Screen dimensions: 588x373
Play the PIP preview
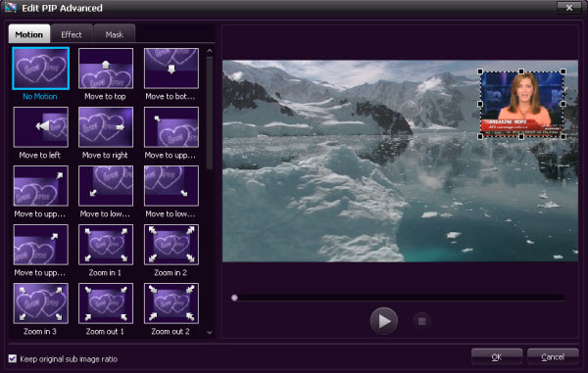383,321
